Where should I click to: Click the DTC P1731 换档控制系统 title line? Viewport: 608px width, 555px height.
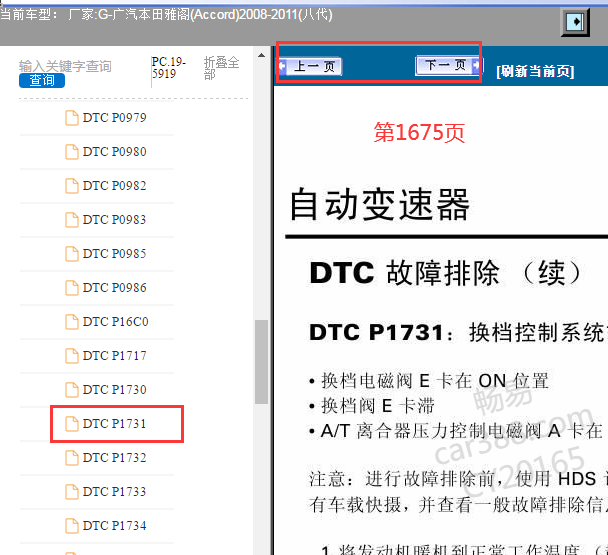point(458,332)
